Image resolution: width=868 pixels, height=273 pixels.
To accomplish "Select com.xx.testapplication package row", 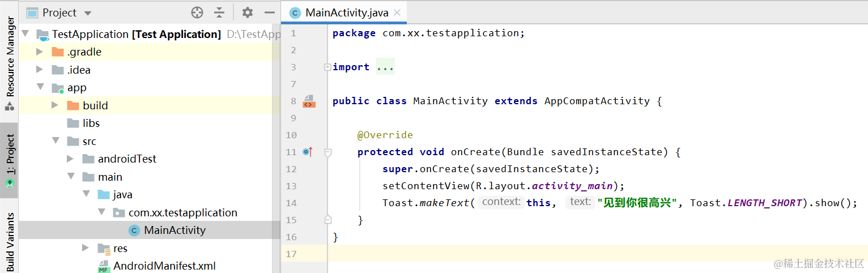I will pyautogui.click(x=150, y=212).
